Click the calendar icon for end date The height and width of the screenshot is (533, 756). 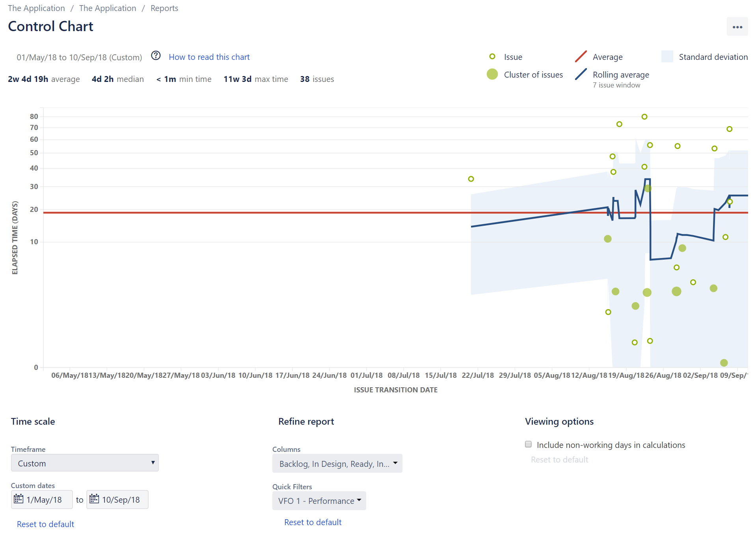[94, 499]
